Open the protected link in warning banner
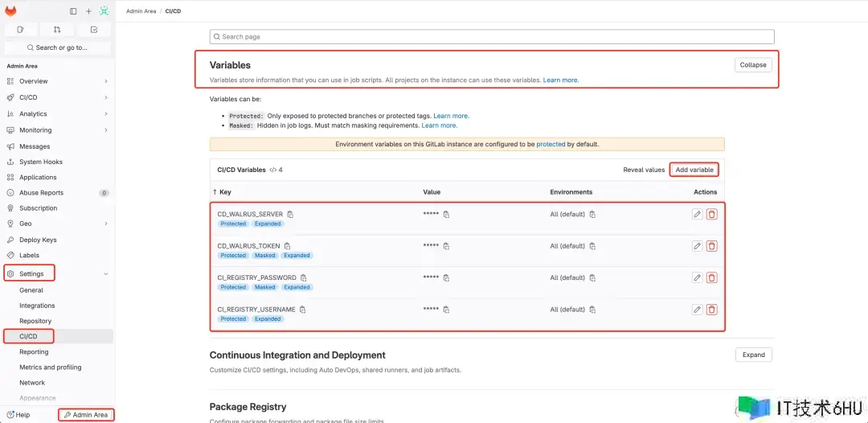This screenshot has height=423, width=868. tap(551, 145)
